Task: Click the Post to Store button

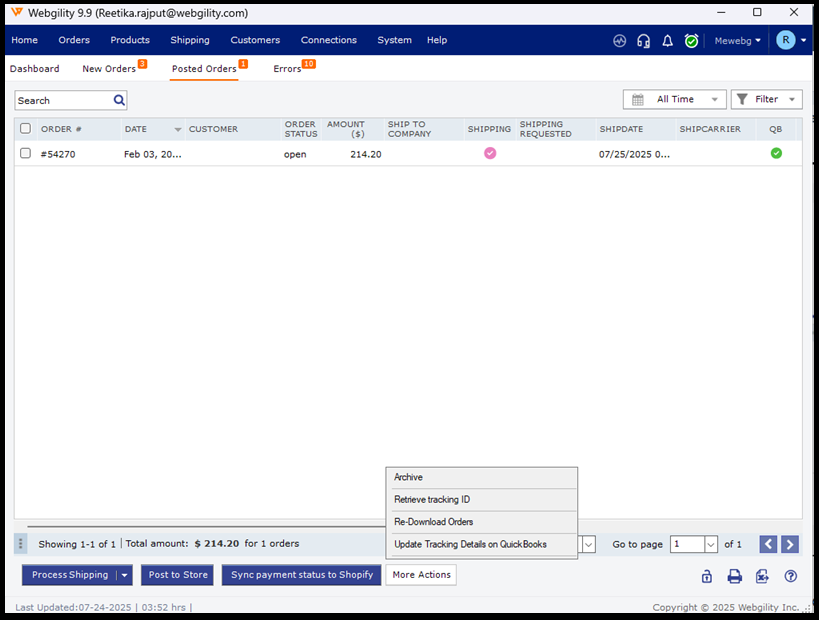Action: (x=178, y=575)
